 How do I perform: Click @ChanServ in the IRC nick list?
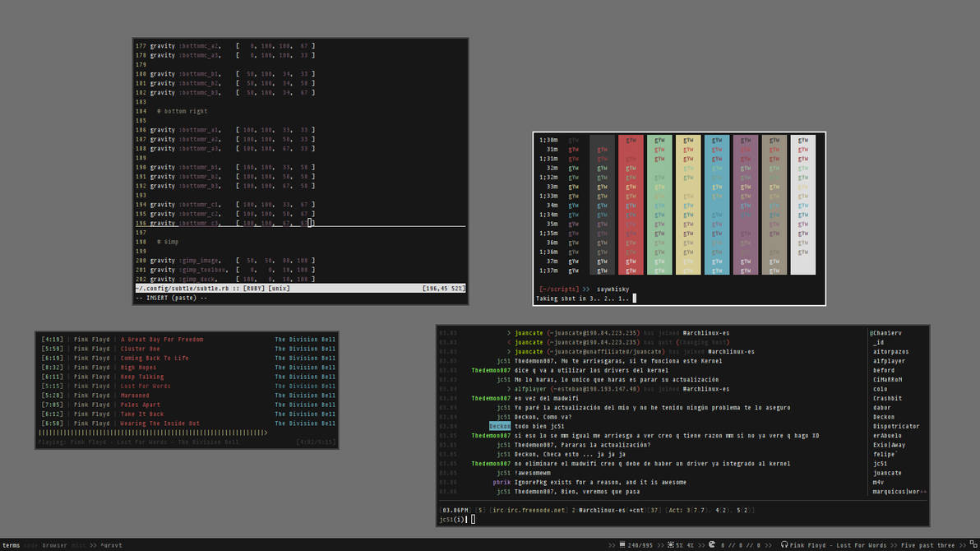(885, 333)
